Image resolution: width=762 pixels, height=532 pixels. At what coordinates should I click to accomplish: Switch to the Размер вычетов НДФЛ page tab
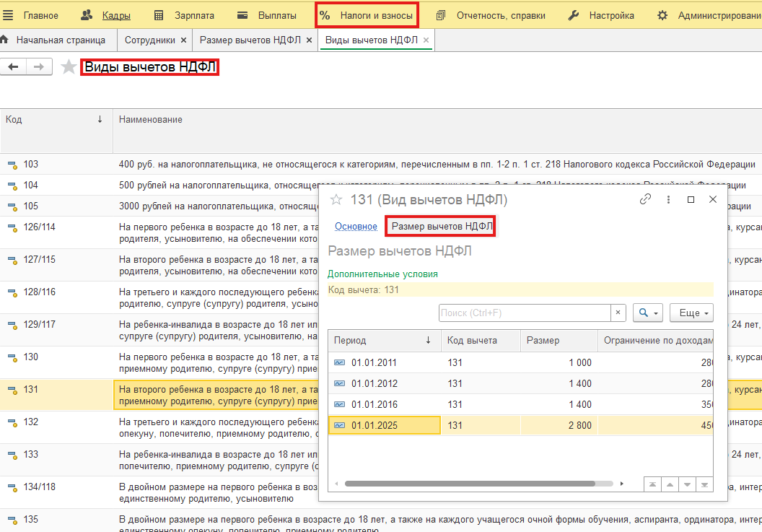point(250,40)
